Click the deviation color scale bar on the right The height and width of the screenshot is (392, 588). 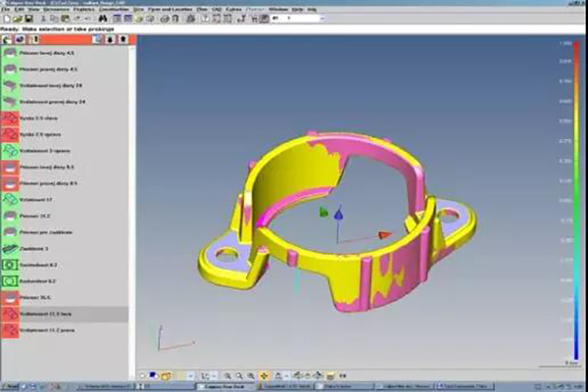[576, 202]
